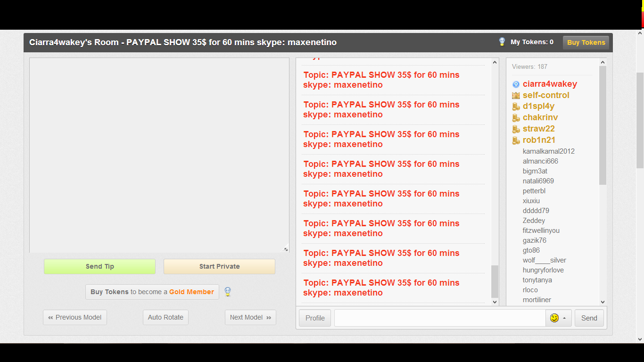644x362 pixels.
Task: Click Buy Tokens to become a Gold Member
Action: point(152,292)
